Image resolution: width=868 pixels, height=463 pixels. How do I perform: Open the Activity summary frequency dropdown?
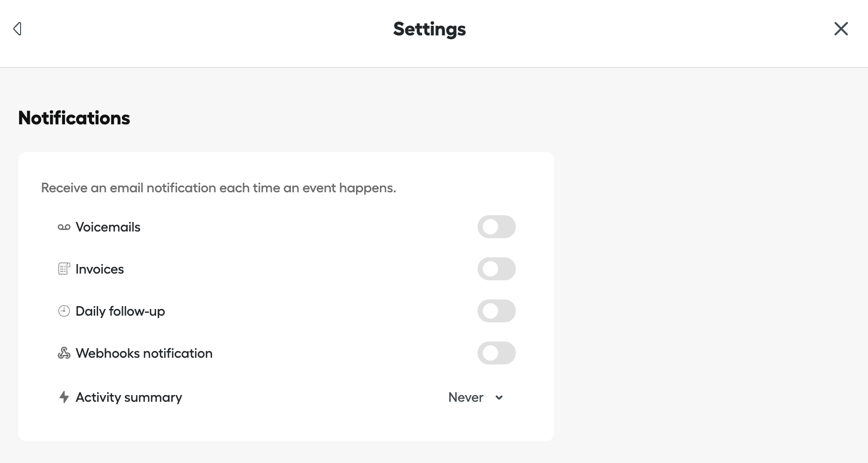pyautogui.click(x=475, y=397)
